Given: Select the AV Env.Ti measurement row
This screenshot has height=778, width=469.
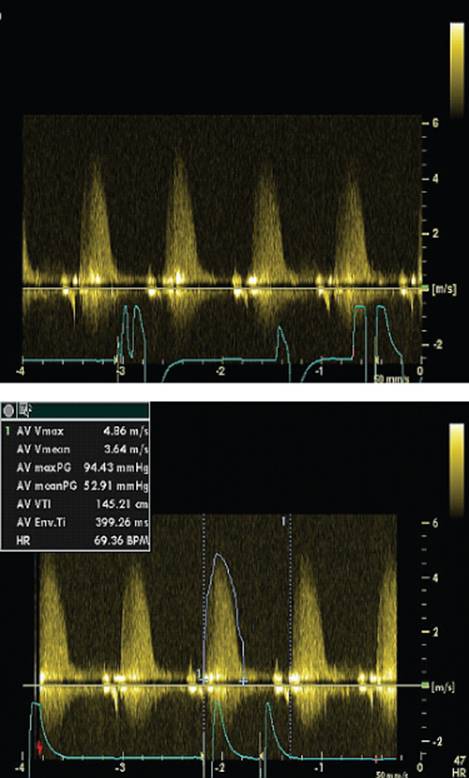Looking at the screenshot, I should click(x=75, y=522).
